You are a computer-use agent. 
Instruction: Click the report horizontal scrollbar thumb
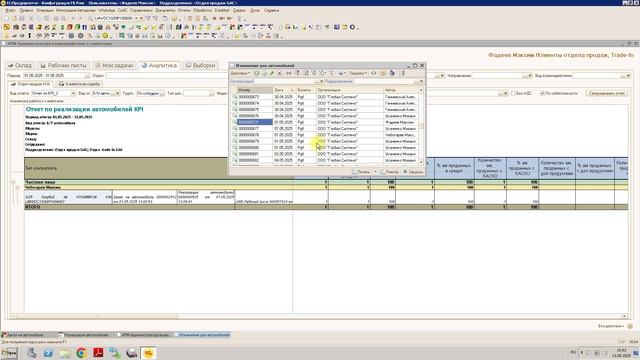(x=96, y=316)
